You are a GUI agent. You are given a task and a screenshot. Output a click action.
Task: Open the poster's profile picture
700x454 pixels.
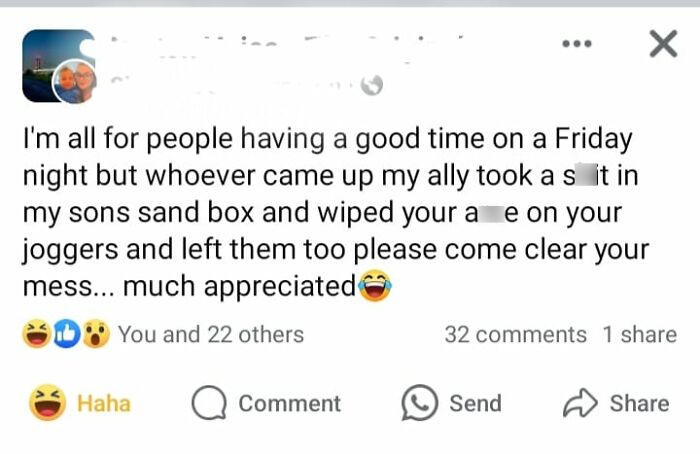tap(58, 66)
